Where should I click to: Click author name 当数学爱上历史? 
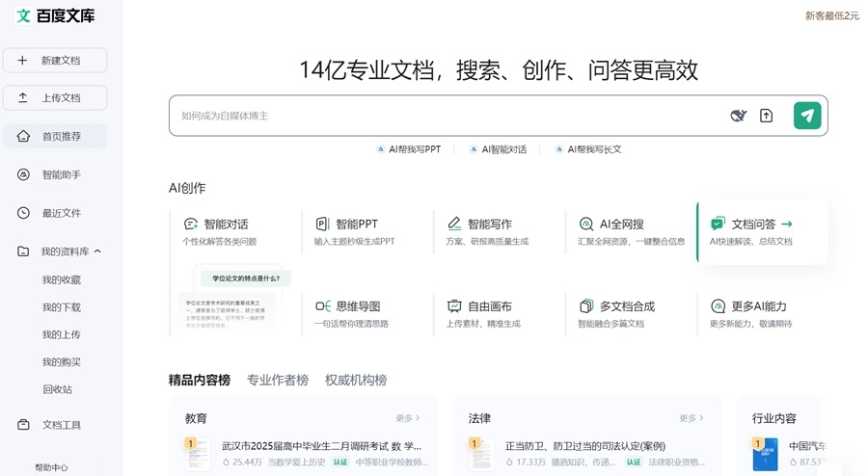click(x=297, y=462)
